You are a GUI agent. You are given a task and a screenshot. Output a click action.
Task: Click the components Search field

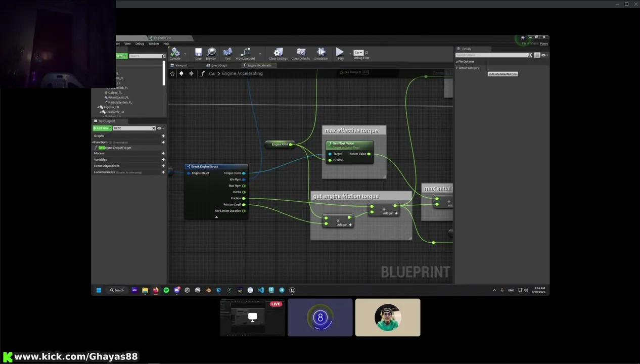(147, 56)
